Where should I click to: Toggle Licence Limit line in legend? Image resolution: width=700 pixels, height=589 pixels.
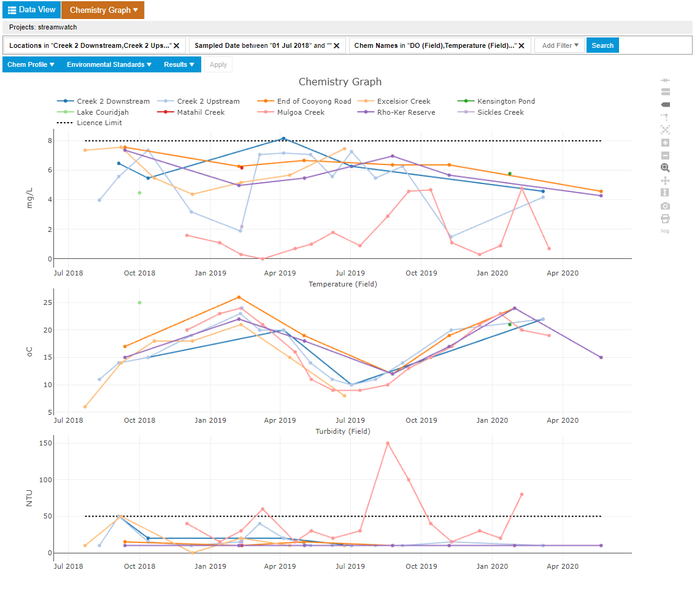click(x=99, y=123)
